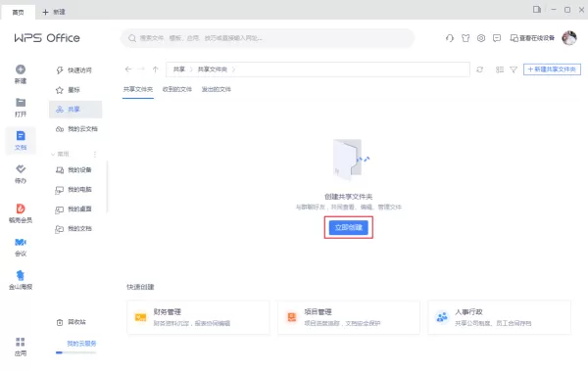Open the filter funnel icon
The image size is (588, 371).
tap(514, 70)
